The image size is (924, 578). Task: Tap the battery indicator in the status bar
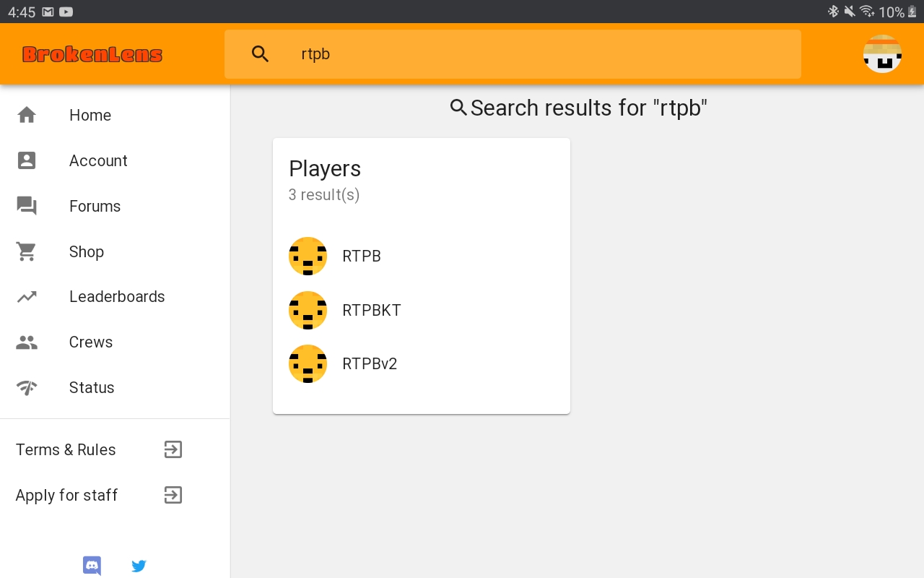[912, 12]
